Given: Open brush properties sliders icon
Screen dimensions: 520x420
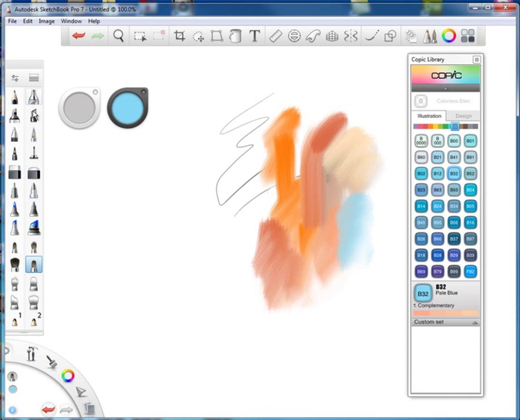Looking at the screenshot, I should [15, 78].
